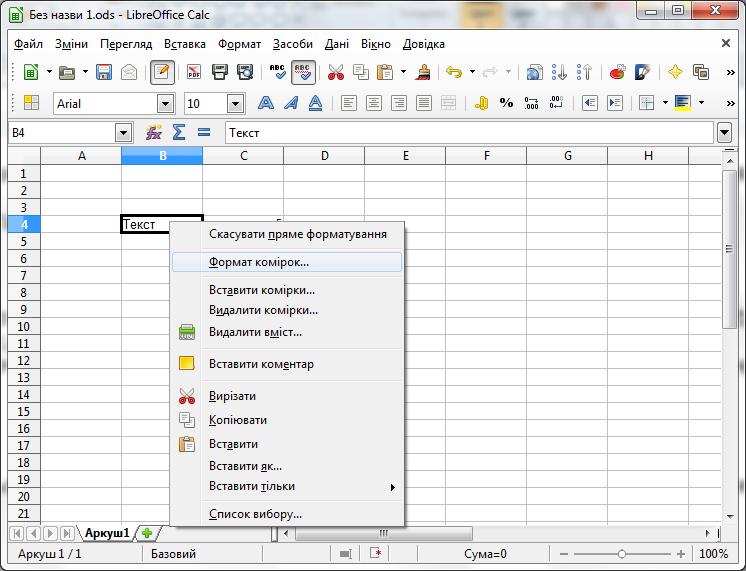
Task: Open the Navigator star icon
Action: point(675,72)
